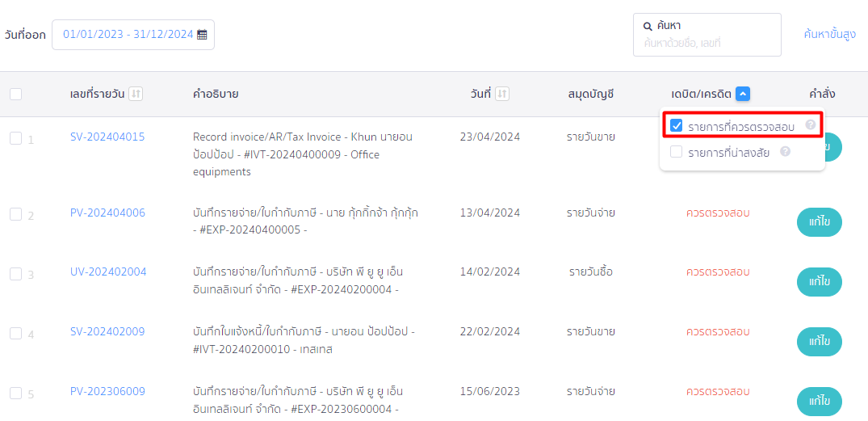Open journal entry UV-202402004

[x=108, y=272]
